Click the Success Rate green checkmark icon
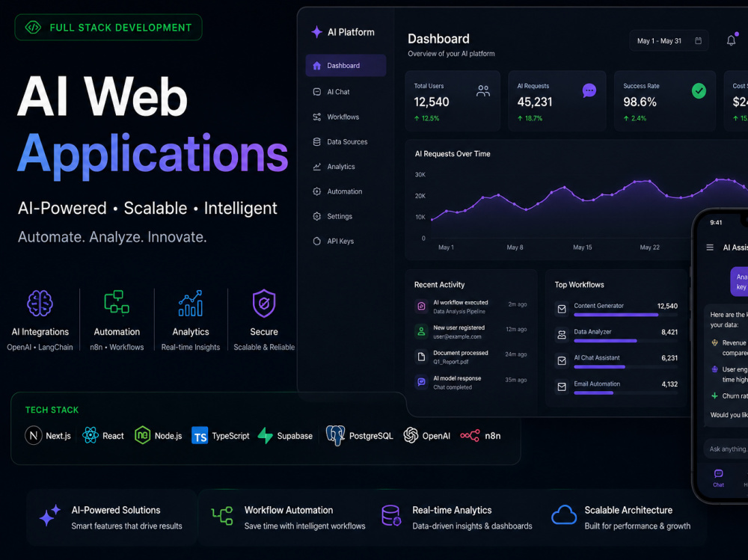This screenshot has width=748, height=560. (x=699, y=90)
